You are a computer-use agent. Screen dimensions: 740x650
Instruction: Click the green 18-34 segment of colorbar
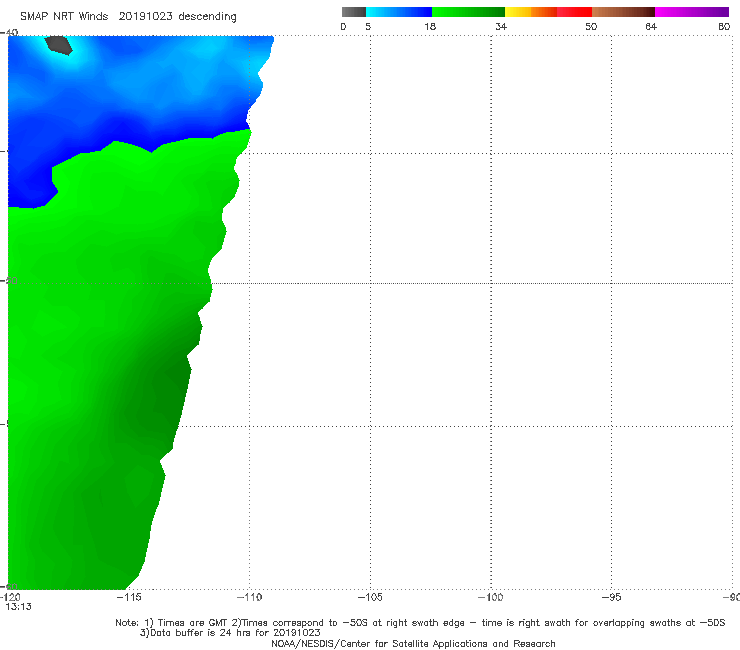click(468, 12)
